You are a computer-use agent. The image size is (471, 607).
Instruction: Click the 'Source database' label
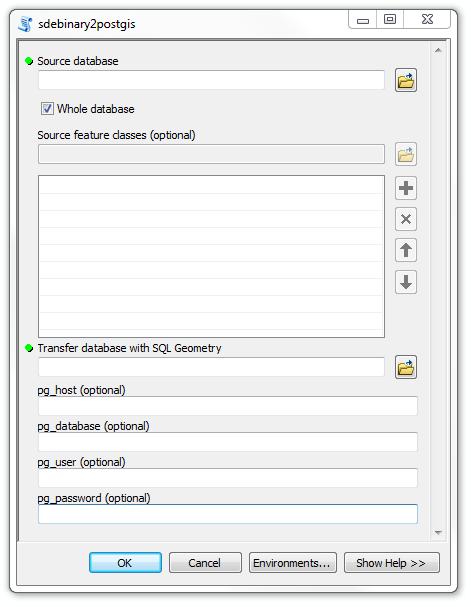point(78,61)
